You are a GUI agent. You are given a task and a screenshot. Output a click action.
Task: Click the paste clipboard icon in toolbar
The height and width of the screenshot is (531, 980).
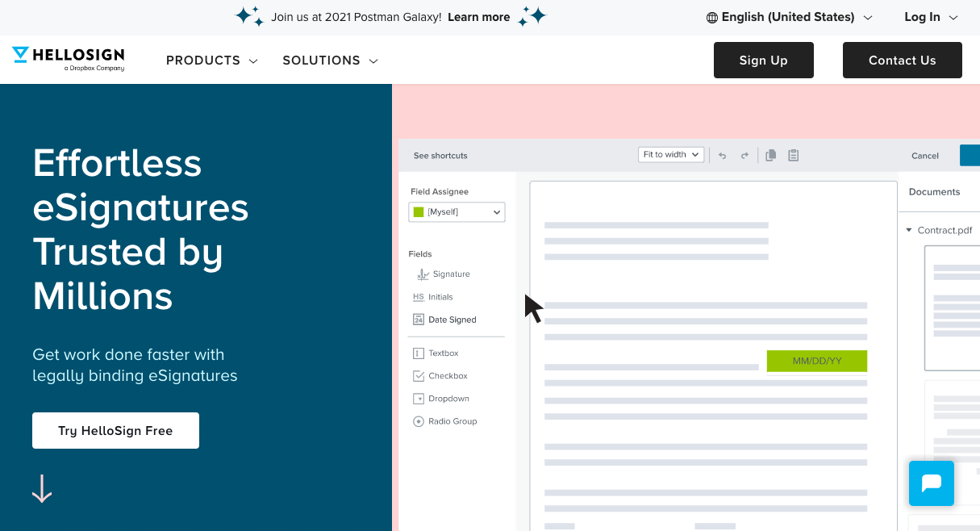coord(794,155)
